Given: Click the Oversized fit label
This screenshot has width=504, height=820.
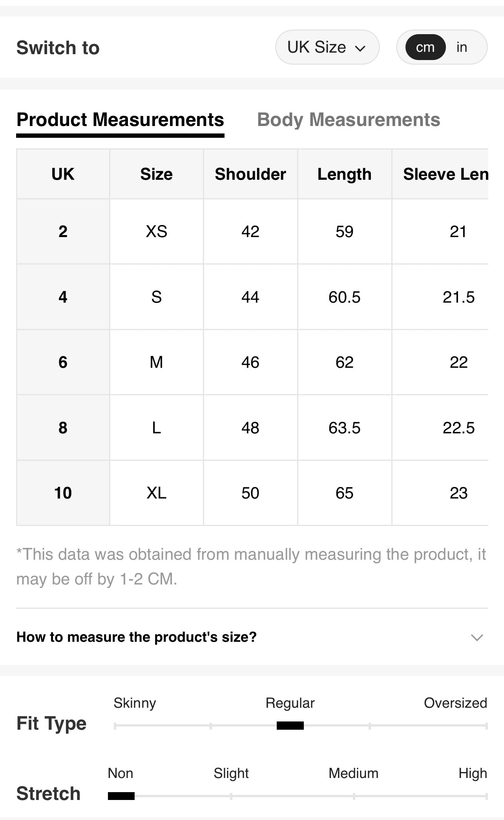Looking at the screenshot, I should pyautogui.click(x=455, y=703).
